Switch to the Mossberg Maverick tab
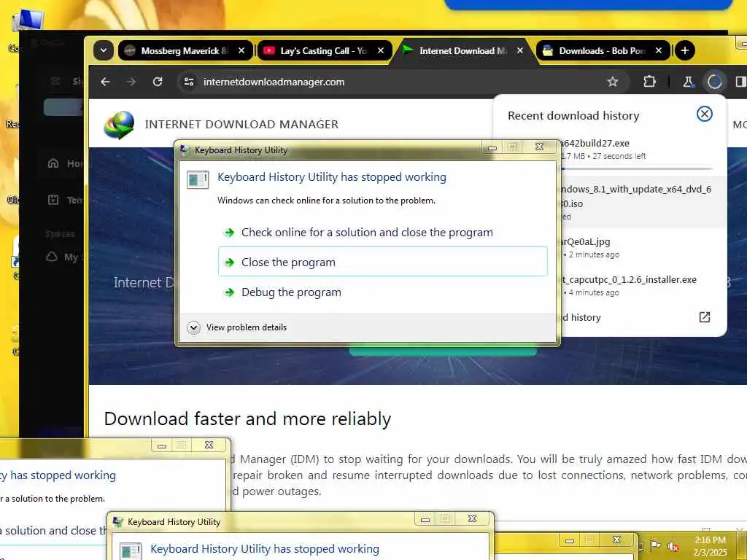This screenshot has height=560, width=747. [x=186, y=50]
